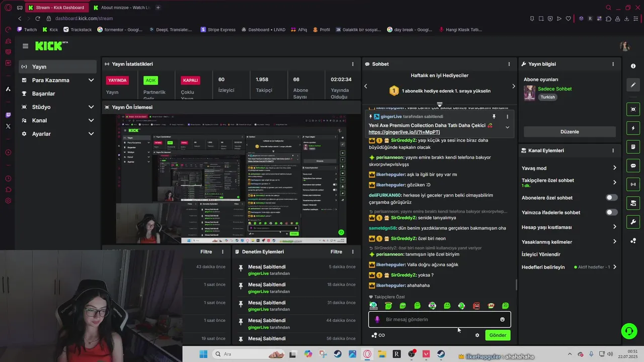The width and height of the screenshot is (644, 362).
Task: Click İzleyici Yönlendir option
Action: click(x=541, y=254)
